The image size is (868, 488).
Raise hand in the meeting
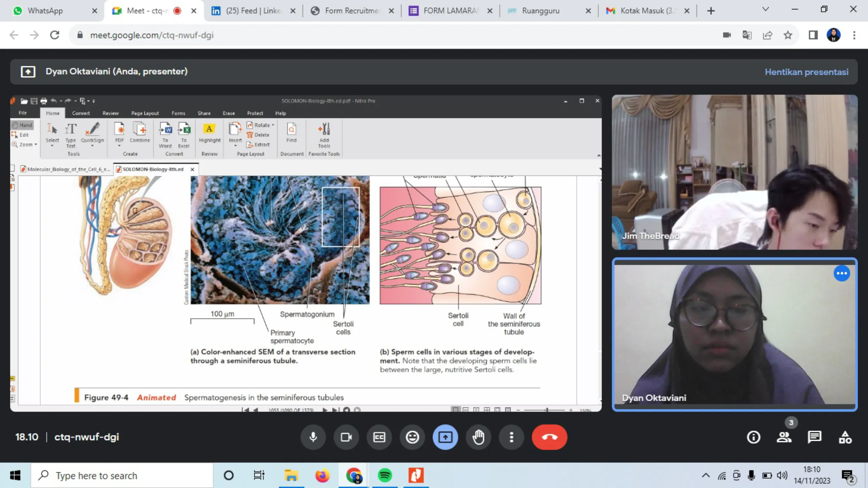[x=478, y=437]
